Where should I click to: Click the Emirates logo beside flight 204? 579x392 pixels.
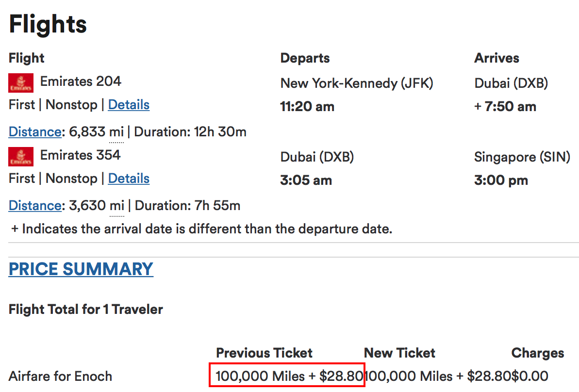coord(21,82)
